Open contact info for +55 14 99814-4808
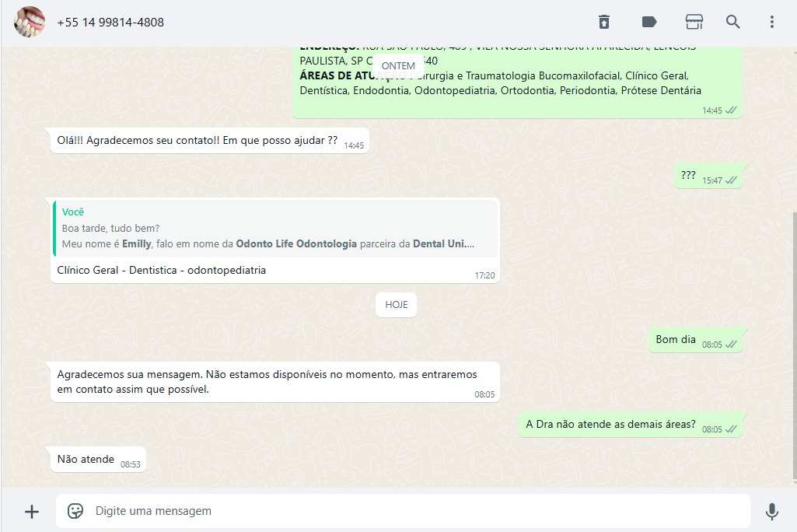Viewport: 797px width, 532px height. (110, 23)
